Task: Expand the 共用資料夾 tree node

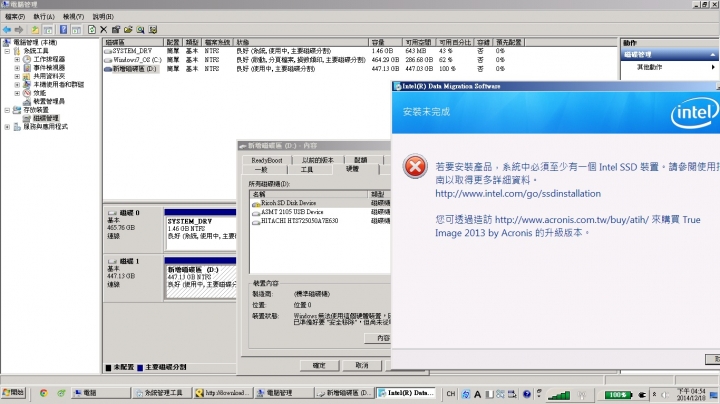Action: point(17,76)
